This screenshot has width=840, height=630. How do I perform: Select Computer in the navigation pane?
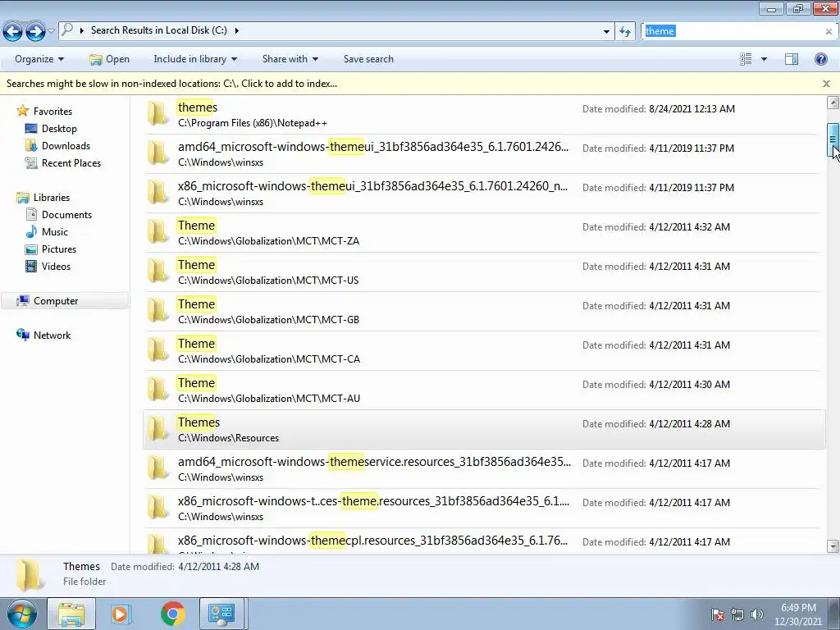tap(56, 301)
